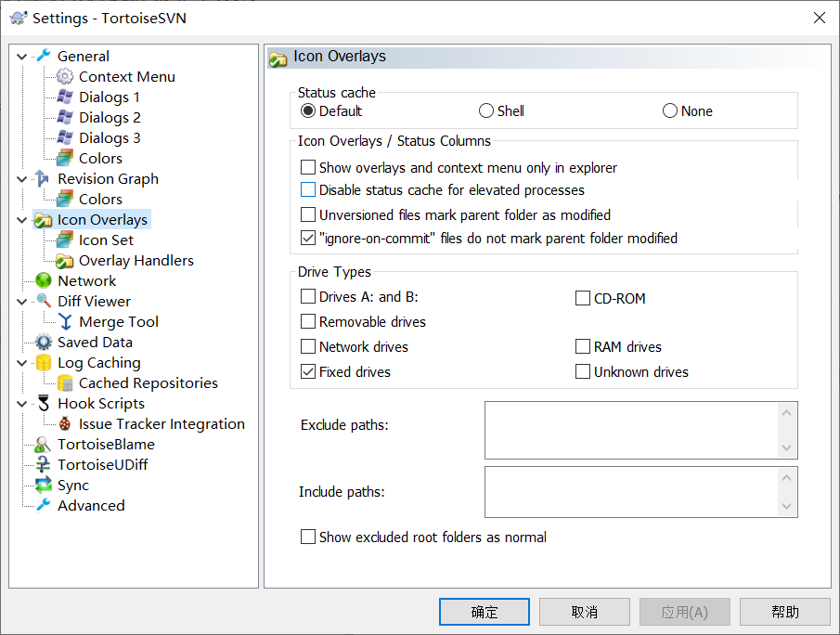Uncheck the ignore-on-commit files checkbox
This screenshot has width=840, height=635.
tap(308, 238)
